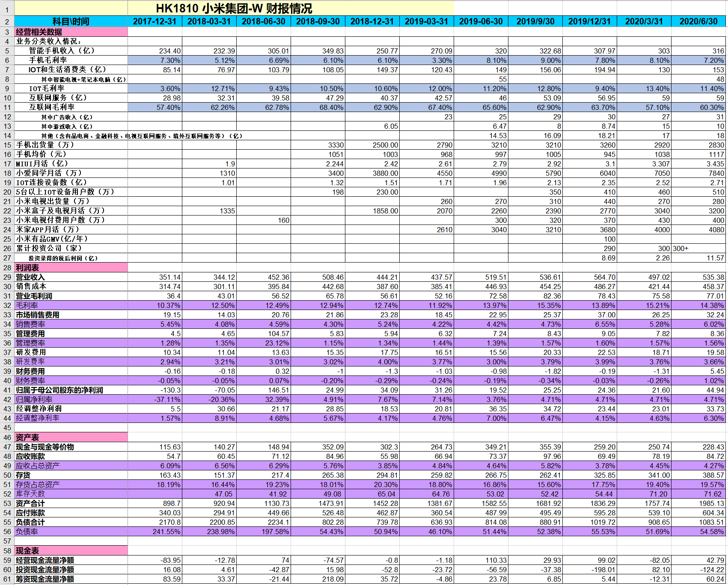Click the 经营相关数据 section label
The image size is (728, 585).
71,32
